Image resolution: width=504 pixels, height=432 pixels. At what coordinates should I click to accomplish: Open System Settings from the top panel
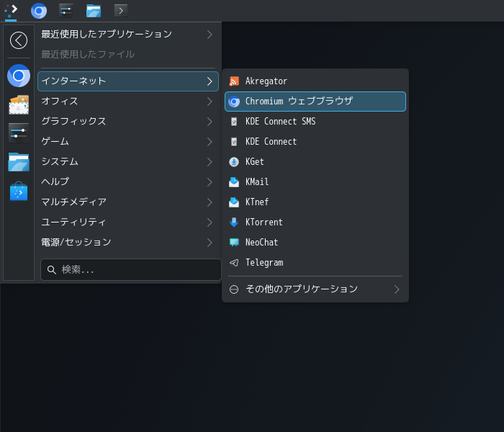point(66,11)
